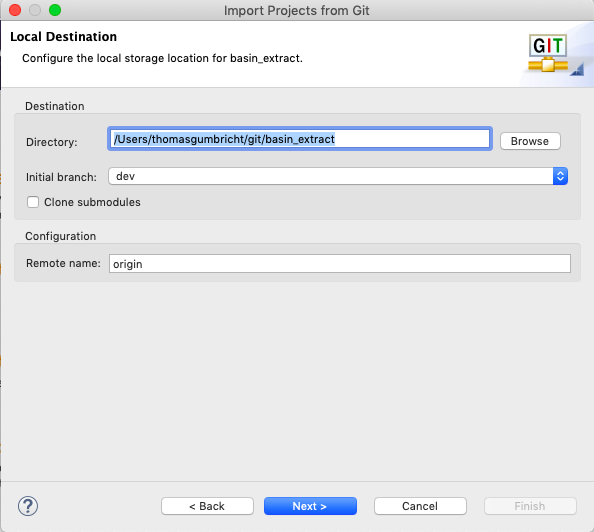Click the GIT wizard banner icon

tap(548, 54)
